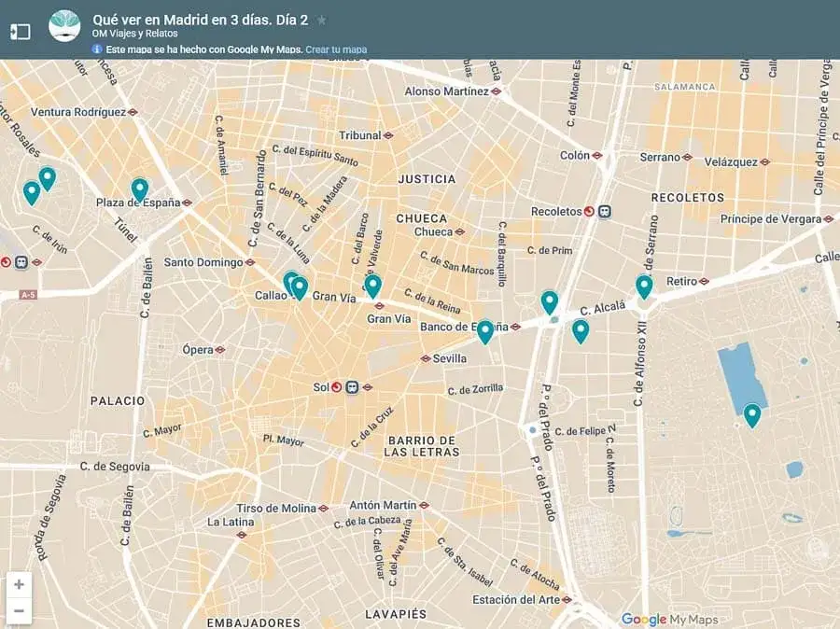Viewport: 840px width, 629px height.
Task: Click the pin east of Paseo del Prado
Action: coord(581,329)
